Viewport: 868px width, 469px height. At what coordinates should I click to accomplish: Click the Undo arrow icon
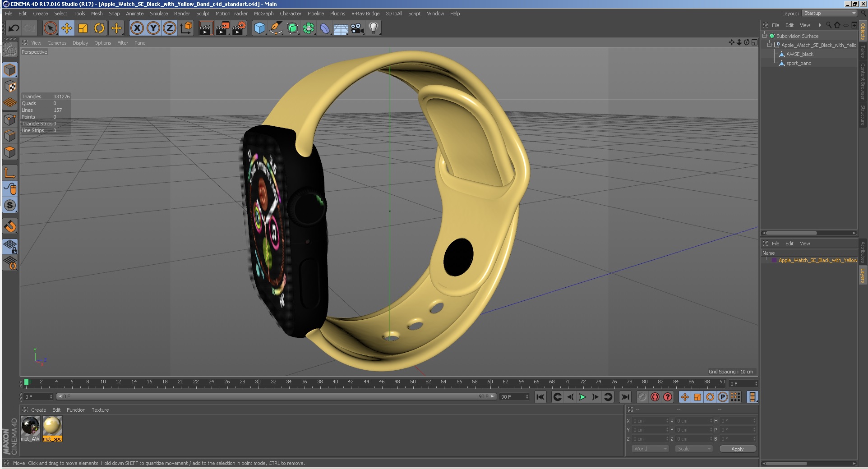(14, 28)
